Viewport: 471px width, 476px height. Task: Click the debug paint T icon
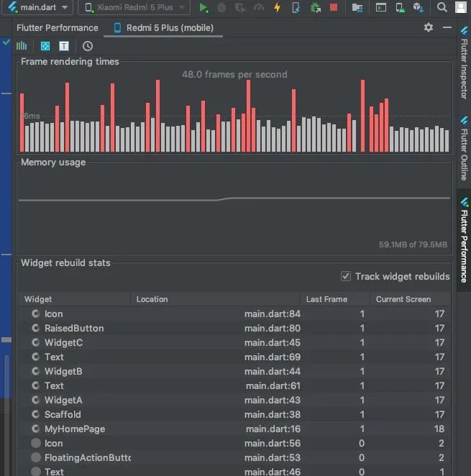point(64,46)
